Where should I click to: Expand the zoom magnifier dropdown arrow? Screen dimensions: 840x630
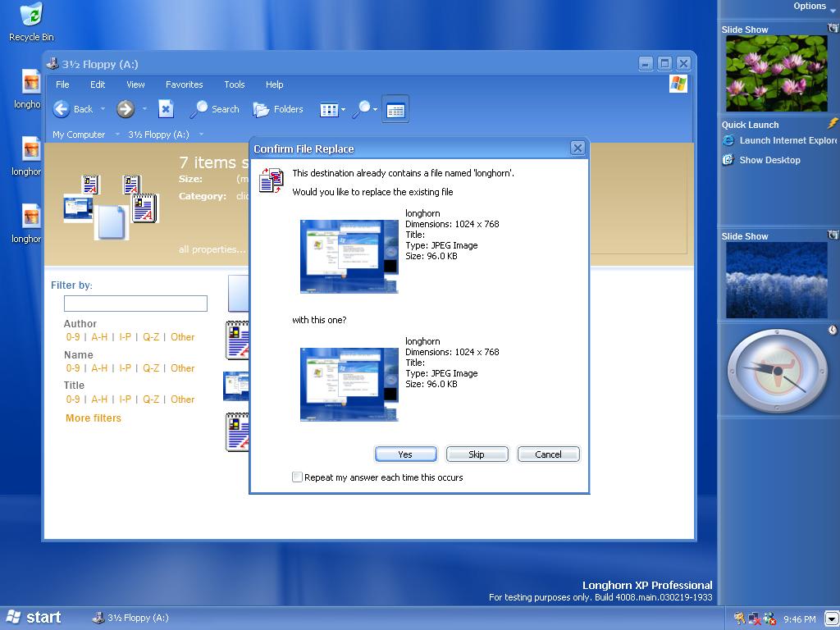click(375, 109)
